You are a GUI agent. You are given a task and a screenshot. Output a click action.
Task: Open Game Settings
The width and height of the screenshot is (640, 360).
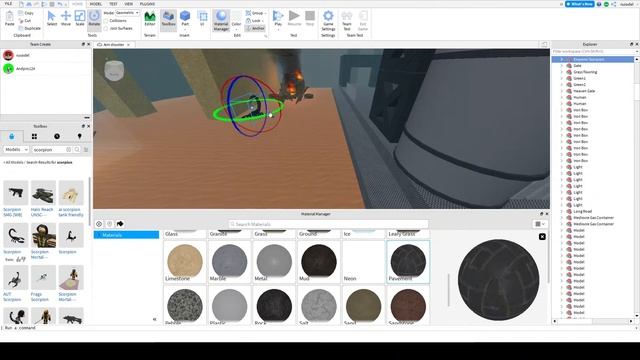328,20
